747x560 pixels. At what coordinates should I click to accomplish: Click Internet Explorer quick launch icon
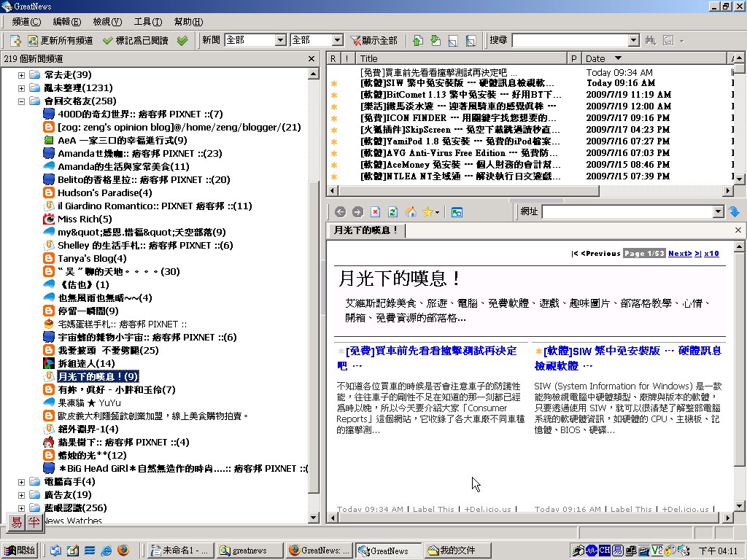[107, 550]
